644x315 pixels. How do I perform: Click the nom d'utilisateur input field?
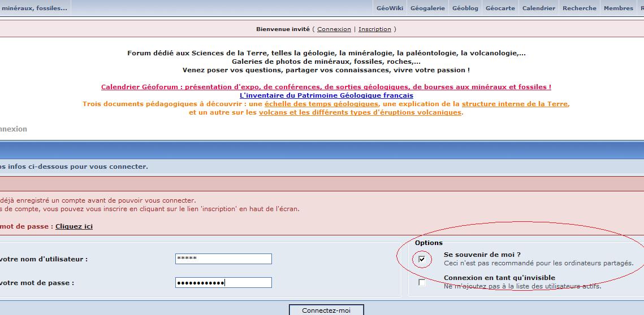tap(223, 259)
